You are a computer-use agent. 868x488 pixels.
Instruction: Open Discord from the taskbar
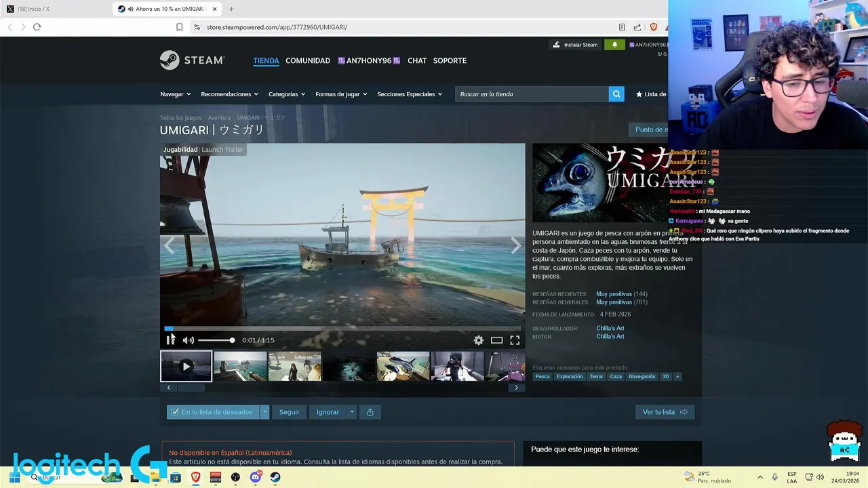pos(256,477)
